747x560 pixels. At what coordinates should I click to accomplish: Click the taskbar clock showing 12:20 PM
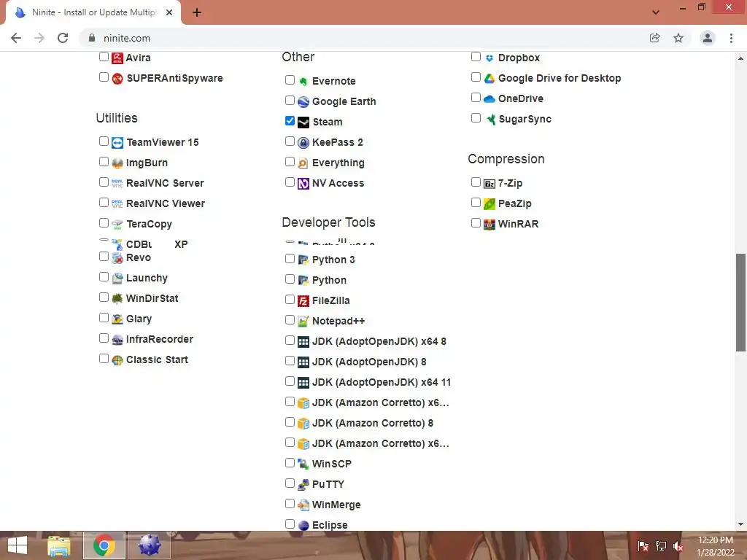tap(715, 546)
